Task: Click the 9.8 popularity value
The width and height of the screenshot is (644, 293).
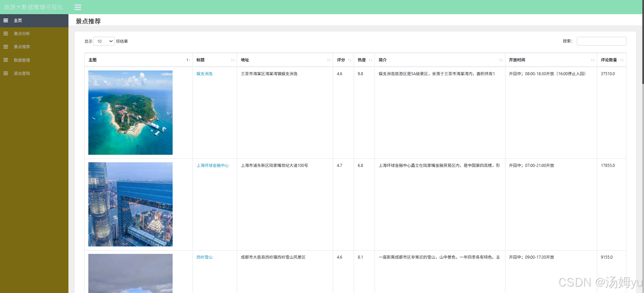Action: pos(360,74)
